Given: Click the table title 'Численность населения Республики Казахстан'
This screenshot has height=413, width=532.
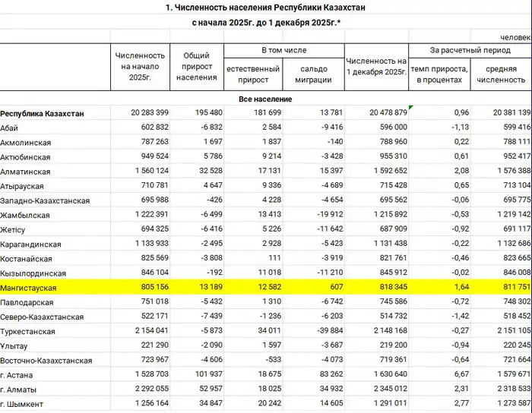Looking at the screenshot, I should pos(265,8).
